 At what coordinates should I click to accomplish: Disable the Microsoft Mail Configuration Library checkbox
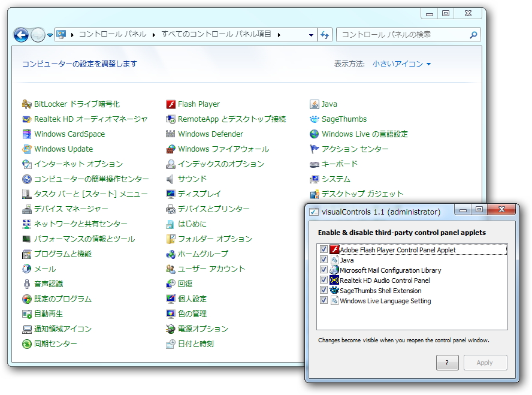pyautogui.click(x=324, y=270)
